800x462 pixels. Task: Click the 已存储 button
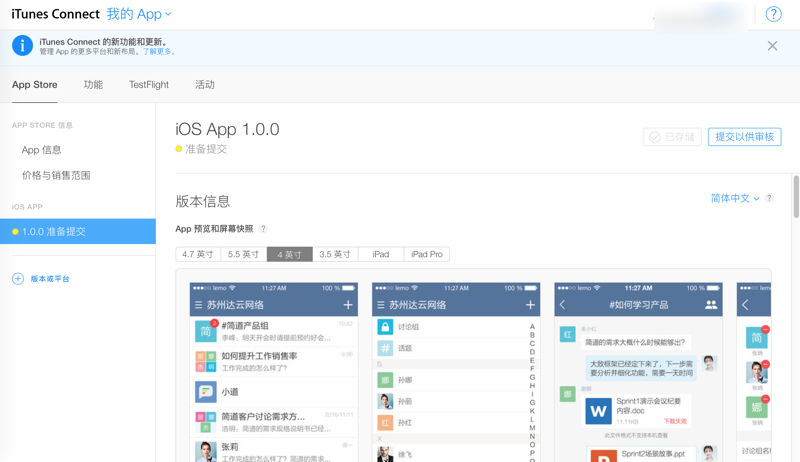(x=672, y=137)
